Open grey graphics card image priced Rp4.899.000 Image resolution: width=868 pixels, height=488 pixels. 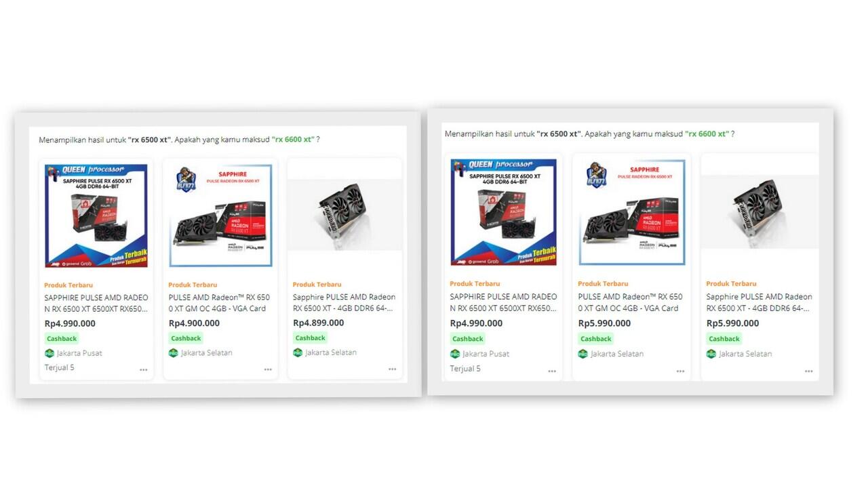tap(344, 214)
